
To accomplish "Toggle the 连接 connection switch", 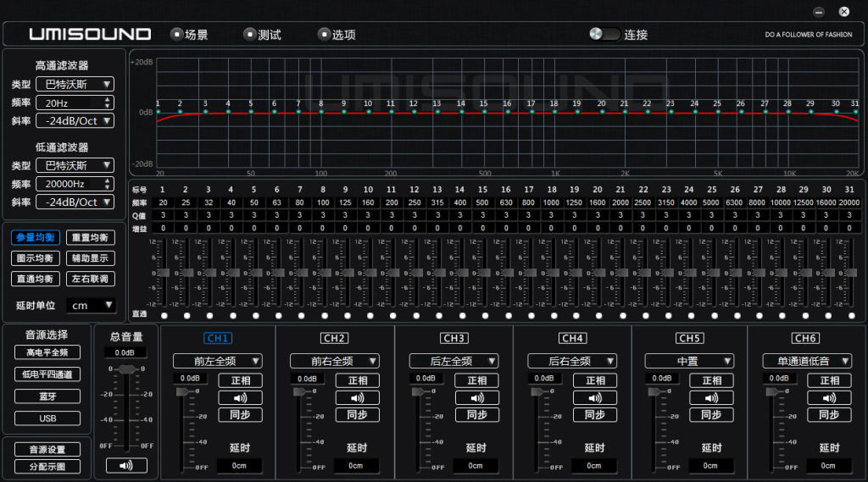I will (604, 35).
